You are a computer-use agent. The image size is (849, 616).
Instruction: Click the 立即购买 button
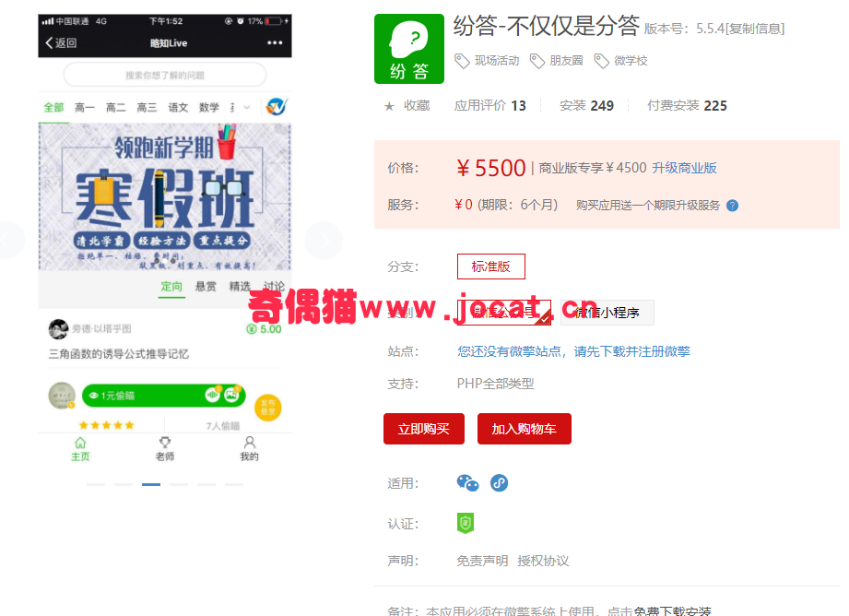(424, 429)
